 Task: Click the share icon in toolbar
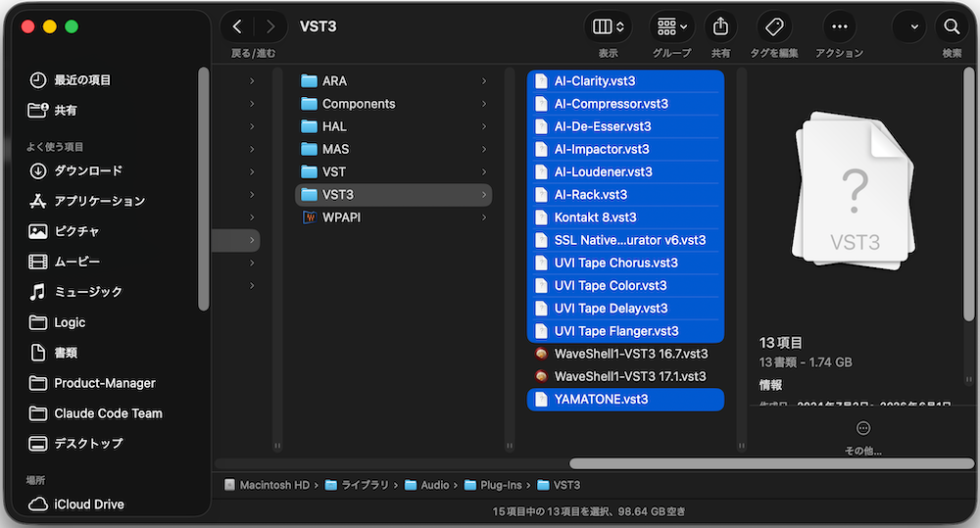(720, 26)
